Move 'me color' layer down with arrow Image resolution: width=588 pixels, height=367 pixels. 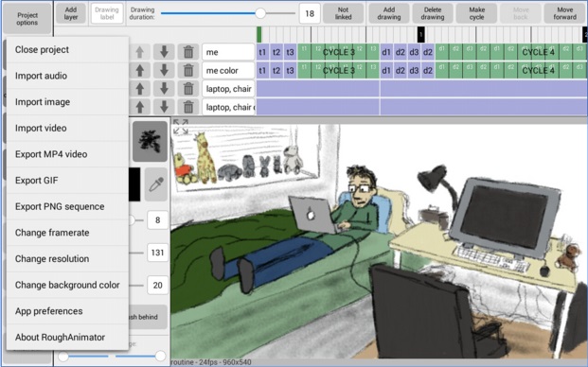[x=164, y=70]
